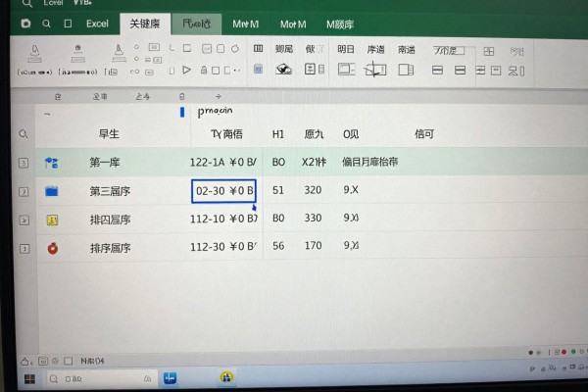Image resolution: width=588 pixels, height=392 pixels.
Task: Select the columns icon left of 鄉風
Action: [258, 48]
